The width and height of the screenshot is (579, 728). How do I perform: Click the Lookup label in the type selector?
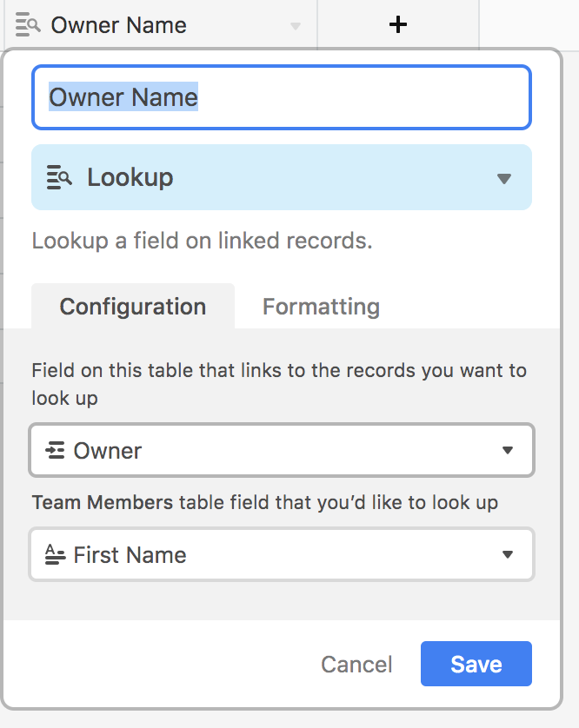coord(130,177)
